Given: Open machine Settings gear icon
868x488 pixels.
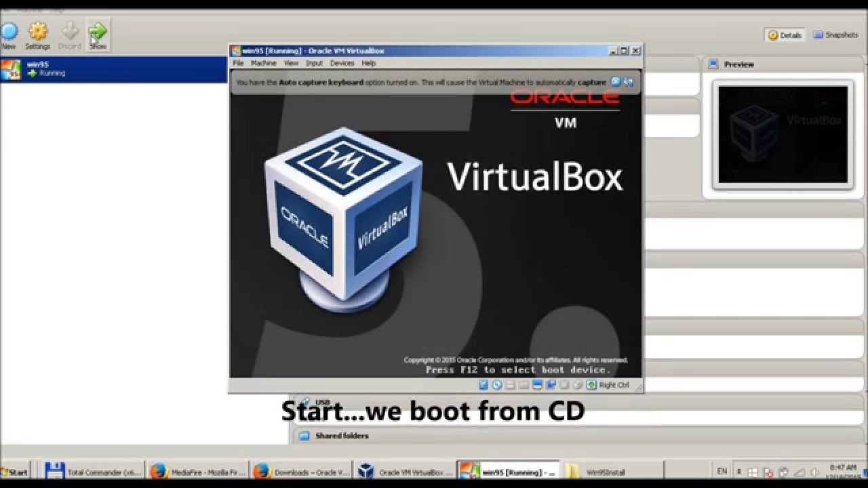Looking at the screenshot, I should [x=38, y=31].
